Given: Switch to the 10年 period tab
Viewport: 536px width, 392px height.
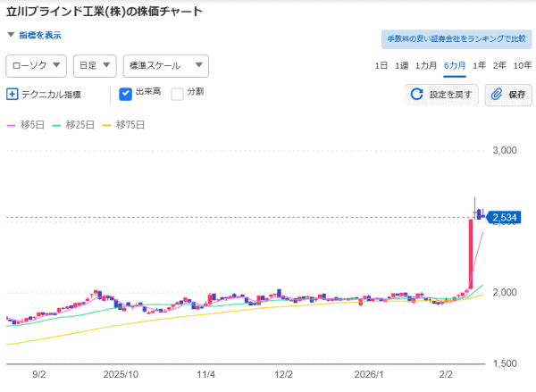Looking at the screenshot, I should coord(523,65).
